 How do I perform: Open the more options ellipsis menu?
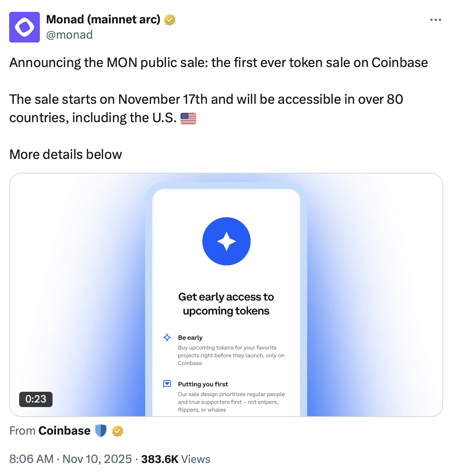click(x=436, y=20)
